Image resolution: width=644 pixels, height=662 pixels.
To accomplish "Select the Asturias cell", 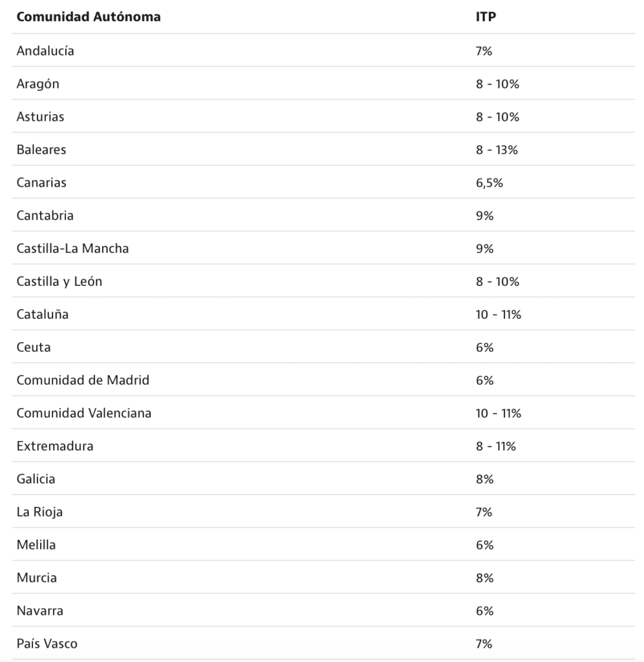I will [40, 116].
